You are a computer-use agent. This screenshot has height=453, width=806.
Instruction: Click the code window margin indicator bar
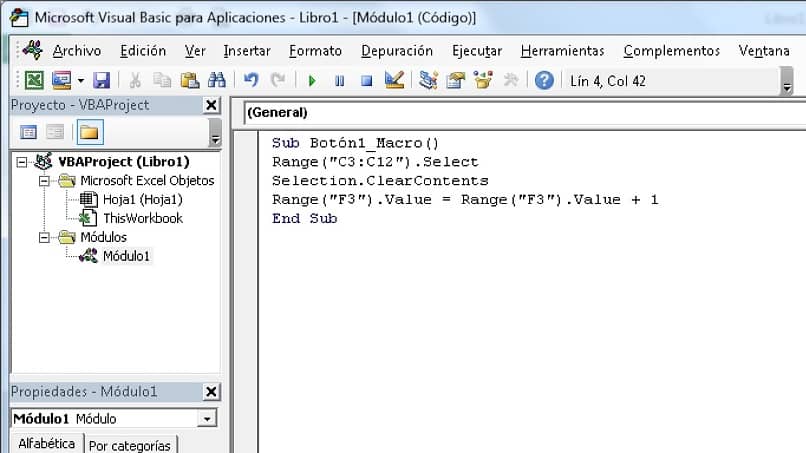(247, 292)
